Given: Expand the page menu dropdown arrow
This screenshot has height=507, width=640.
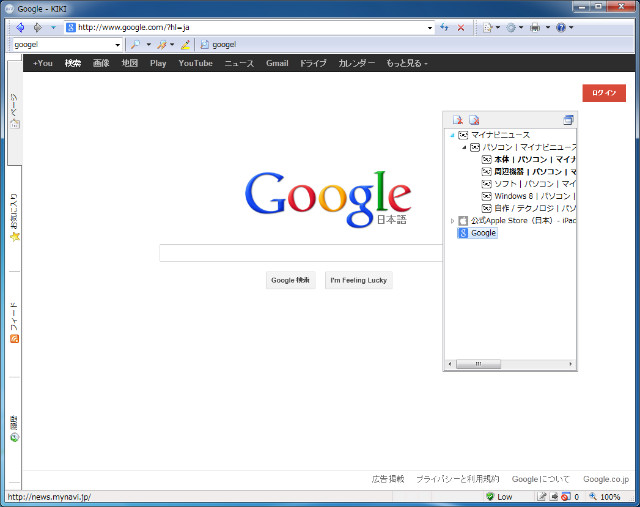Looking at the screenshot, I should click(498, 27).
